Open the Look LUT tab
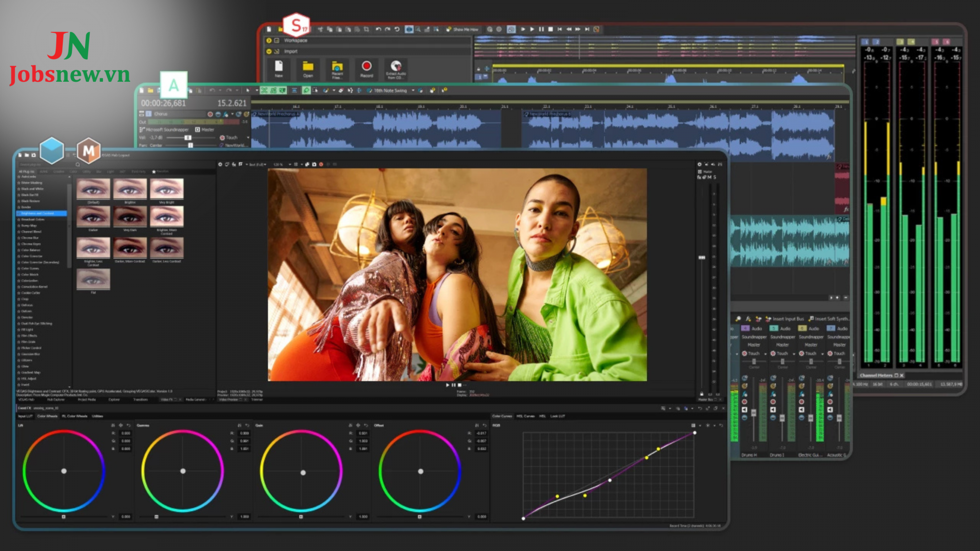The width and height of the screenshot is (980, 551). click(x=558, y=416)
